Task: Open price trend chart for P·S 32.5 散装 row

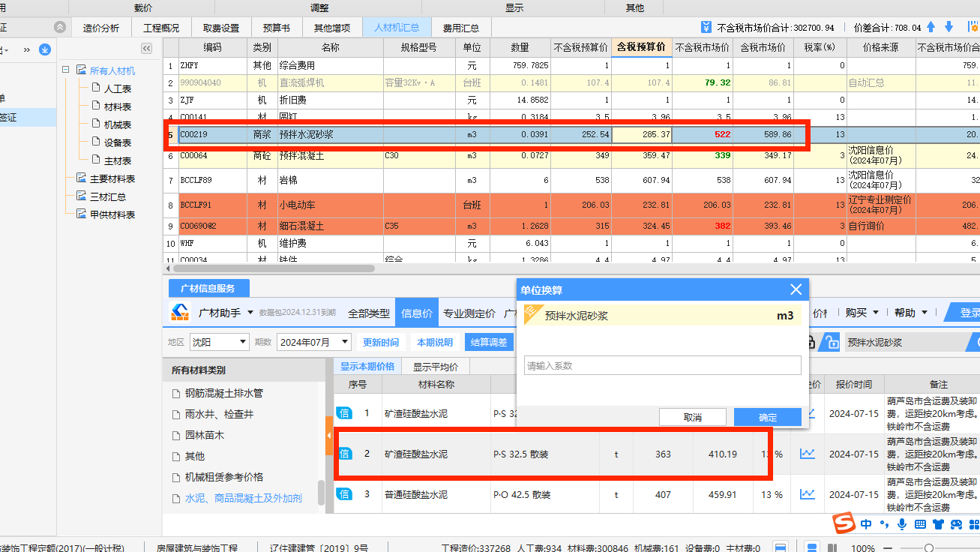Action: 808,454
